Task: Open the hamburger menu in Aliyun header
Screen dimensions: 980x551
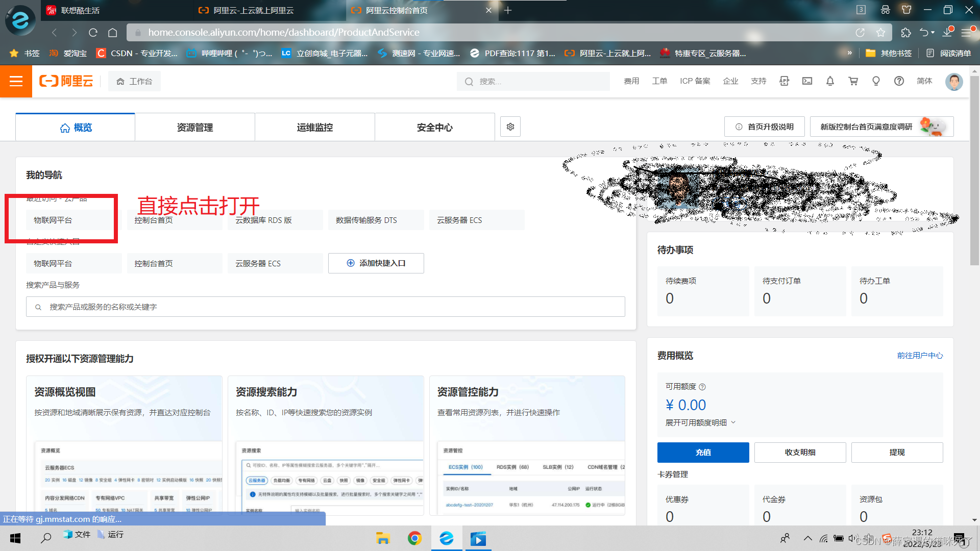Action: tap(16, 81)
